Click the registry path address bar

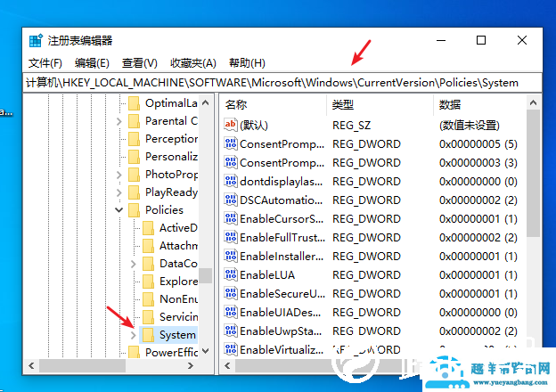click(282, 83)
